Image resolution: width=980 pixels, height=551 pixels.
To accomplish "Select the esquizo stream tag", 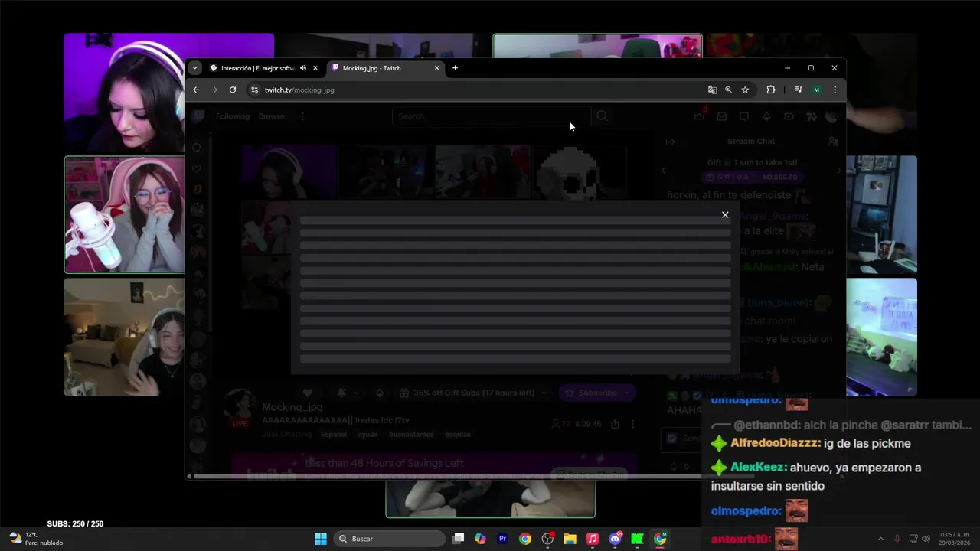I will 458,435.
